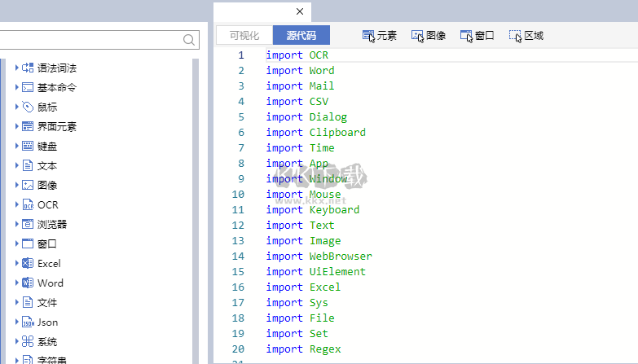
Task: Click the 语法词法 category icon
Action: tap(28, 68)
